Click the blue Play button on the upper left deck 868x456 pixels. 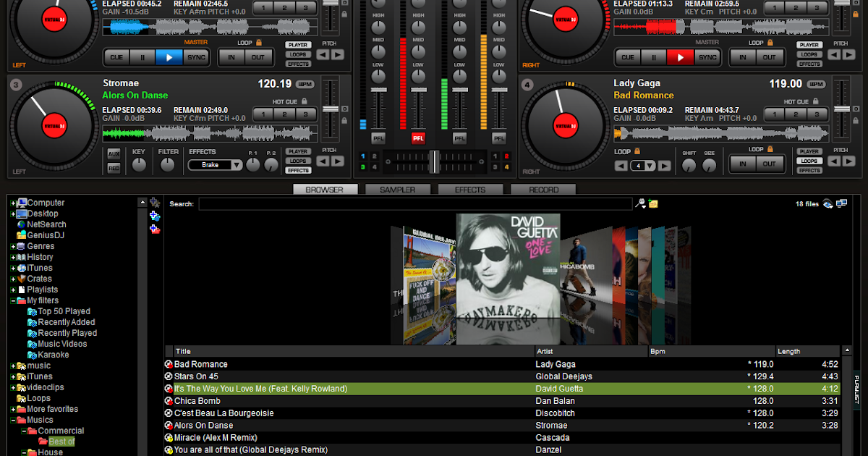(x=169, y=57)
